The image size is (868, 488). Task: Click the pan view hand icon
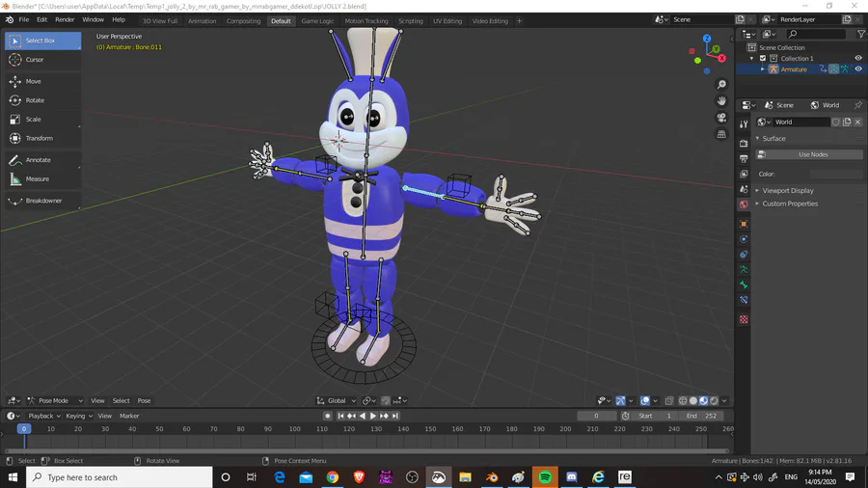pyautogui.click(x=721, y=100)
